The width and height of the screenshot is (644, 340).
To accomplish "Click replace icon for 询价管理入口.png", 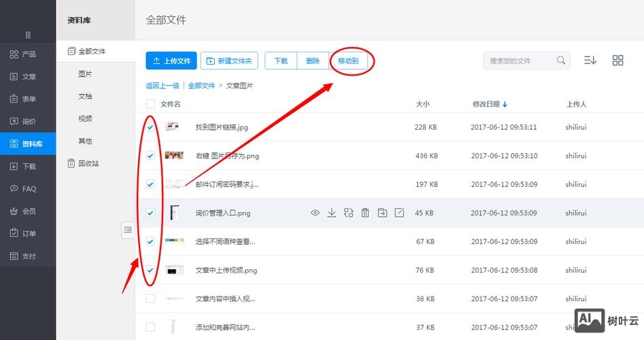I will [x=349, y=213].
